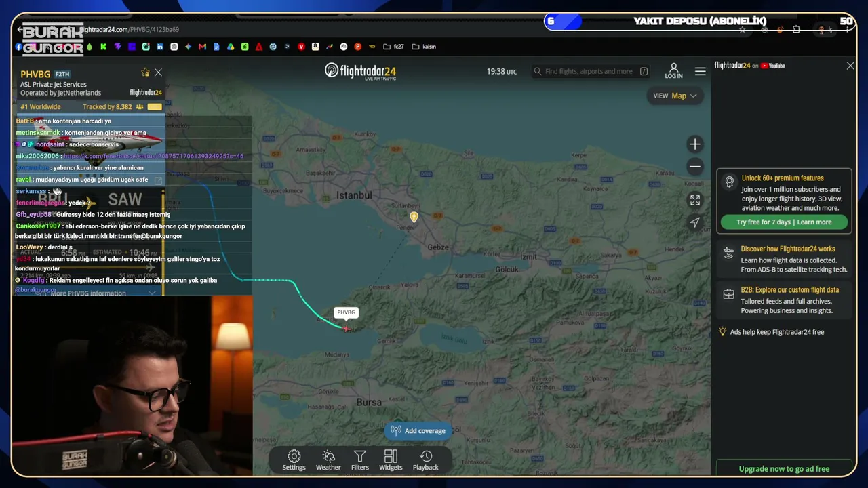Toggle fullscreen map view
The width and height of the screenshot is (868, 488).
point(695,200)
